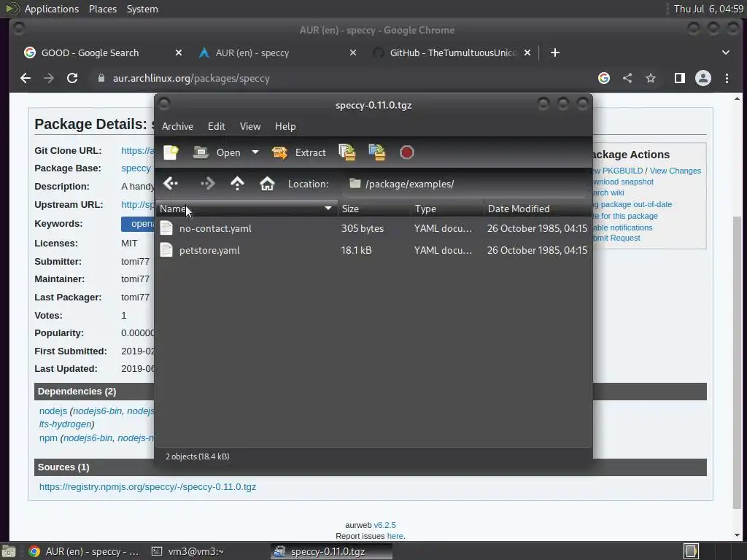Close the AUR speccy browser tab
747x560 pixels.
tap(353, 52)
